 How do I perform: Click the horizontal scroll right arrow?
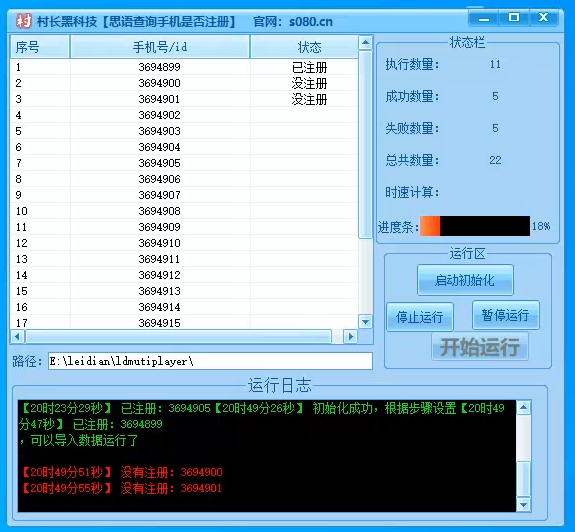click(351, 337)
